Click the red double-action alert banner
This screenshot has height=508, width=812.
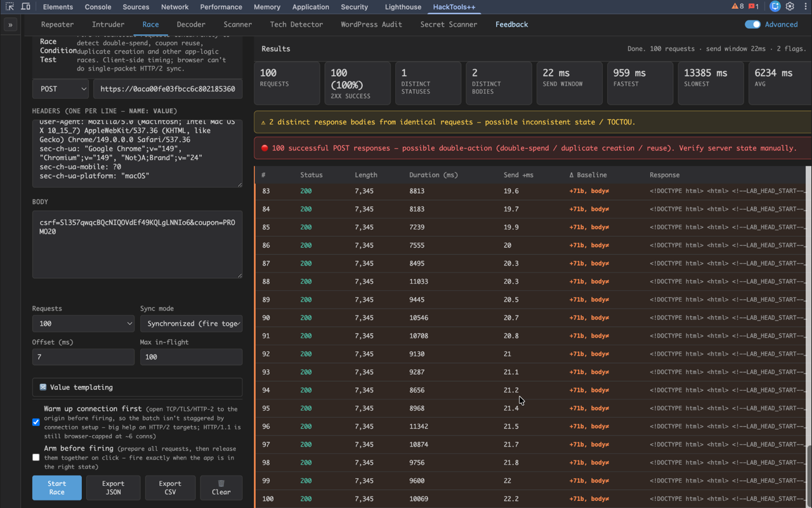(533, 148)
